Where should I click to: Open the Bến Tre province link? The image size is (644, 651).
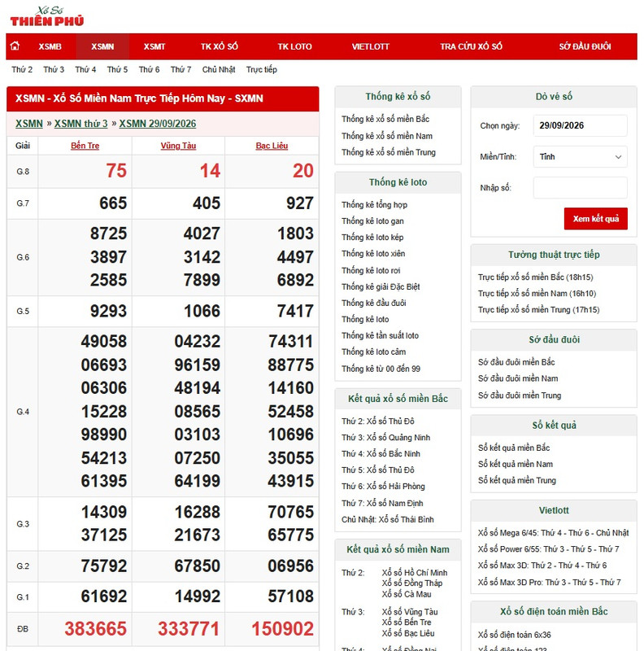pyautogui.click(x=85, y=146)
